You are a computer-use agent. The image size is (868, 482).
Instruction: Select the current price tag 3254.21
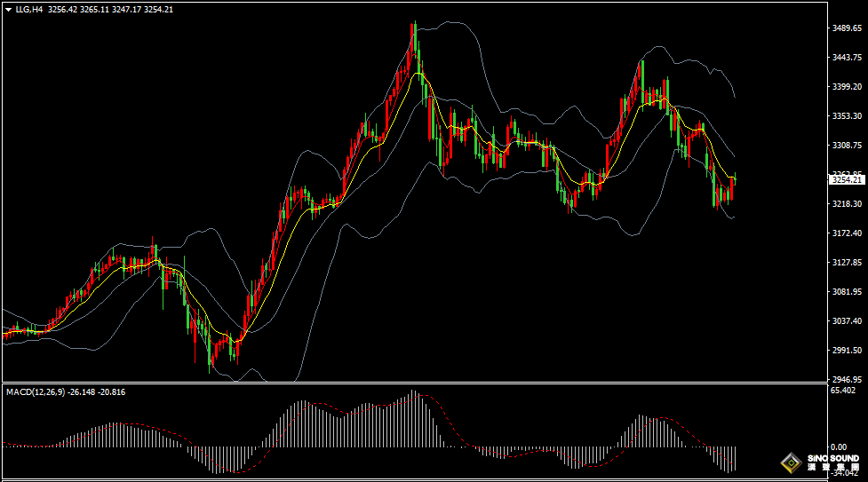(847, 180)
